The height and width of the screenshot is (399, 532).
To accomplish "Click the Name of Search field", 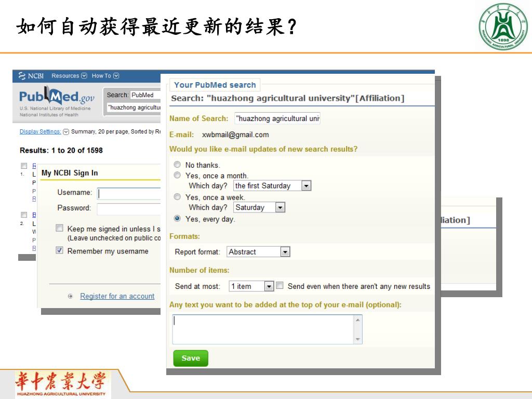I will click(277, 118).
